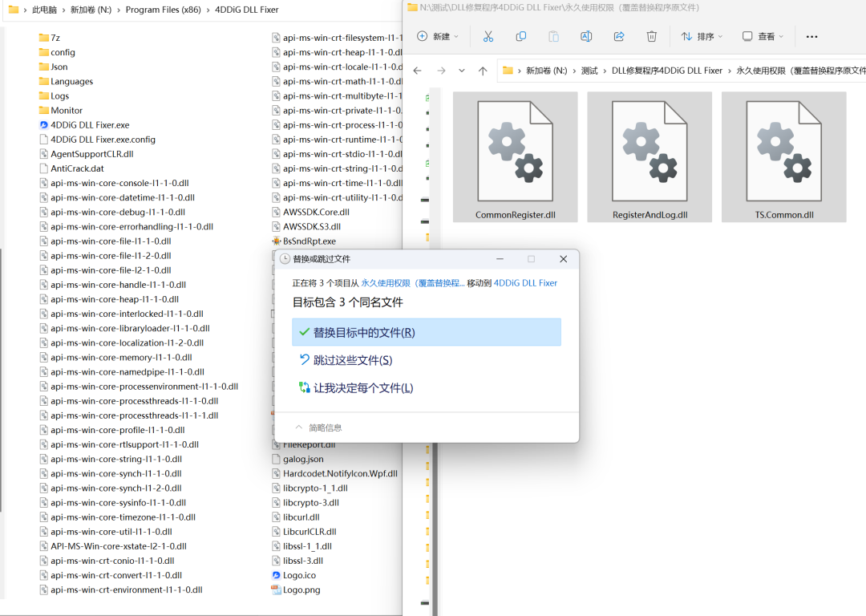Open the 排序 (Sort) dropdown
Screen dimensions: 866x616
[702, 36]
